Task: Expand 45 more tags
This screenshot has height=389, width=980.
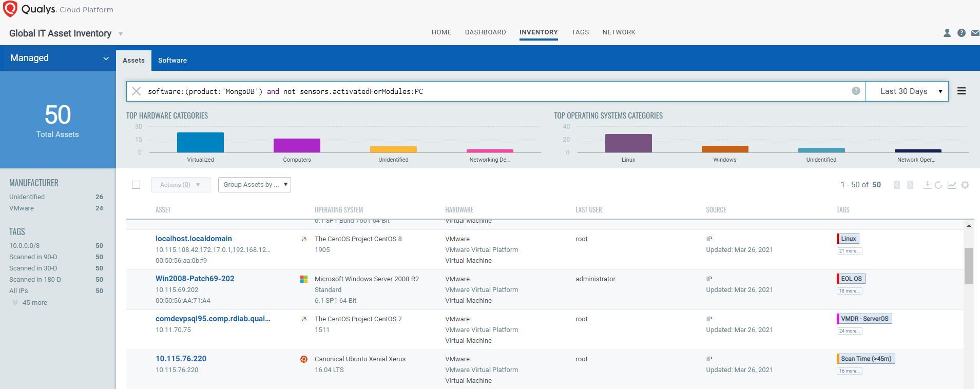Action: click(x=30, y=303)
